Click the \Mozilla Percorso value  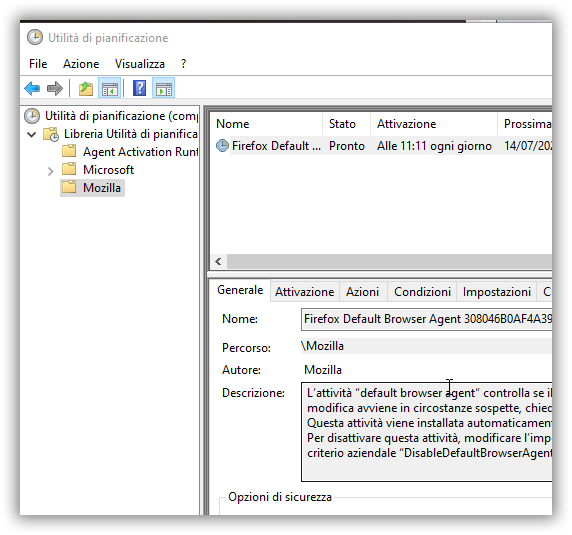point(322,346)
